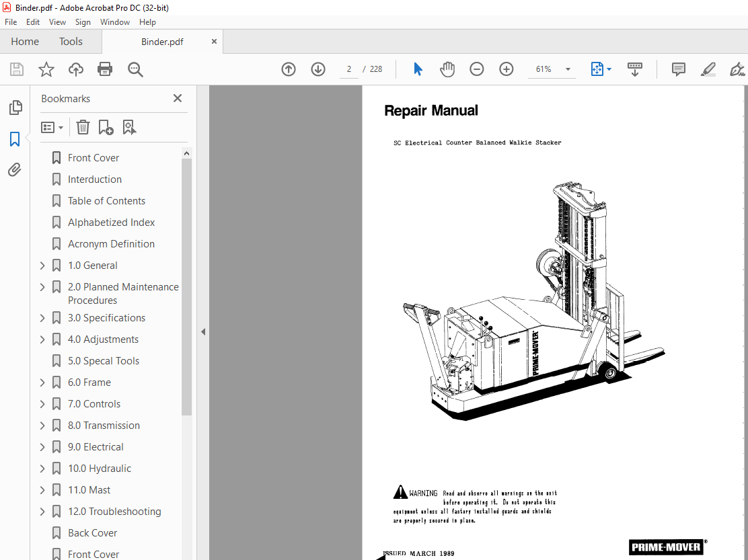This screenshot has height=560, width=748.
Task: Expand the 7.0 Controls bookmark
Action: [42, 404]
